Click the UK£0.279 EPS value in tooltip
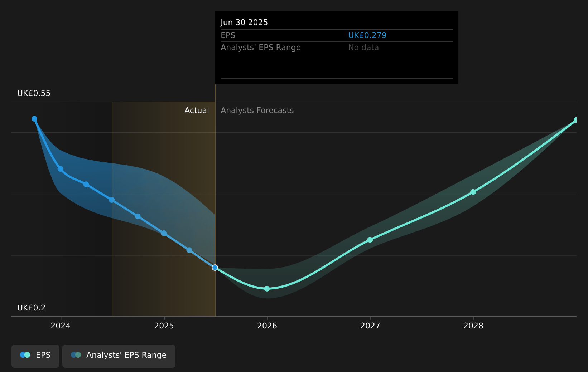588x372 pixels. (x=367, y=35)
